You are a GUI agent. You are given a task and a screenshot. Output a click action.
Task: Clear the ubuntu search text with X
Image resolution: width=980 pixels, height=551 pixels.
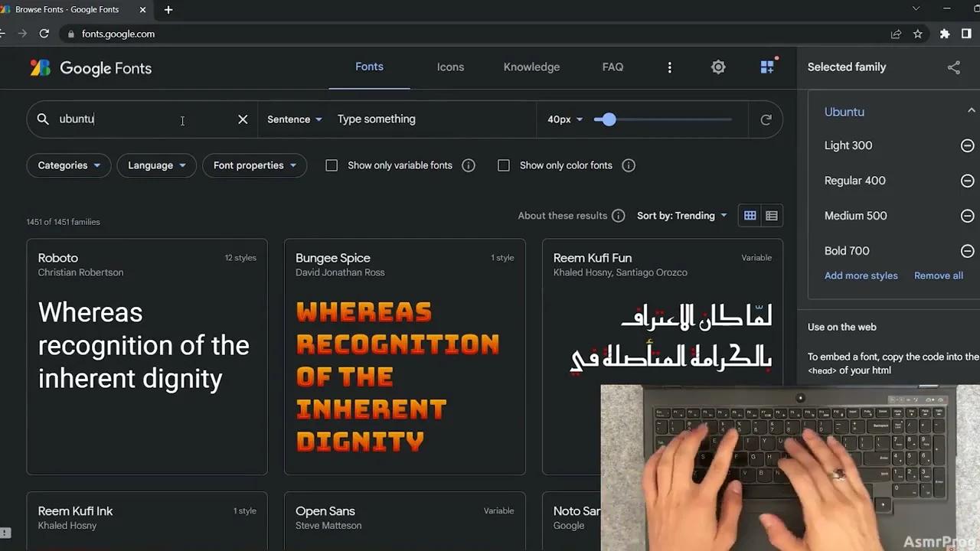pos(243,119)
